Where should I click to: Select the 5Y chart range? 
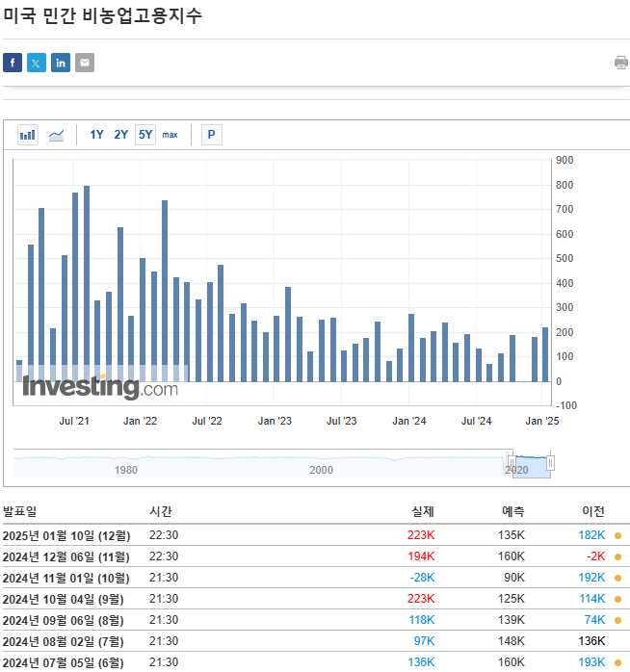point(145,135)
